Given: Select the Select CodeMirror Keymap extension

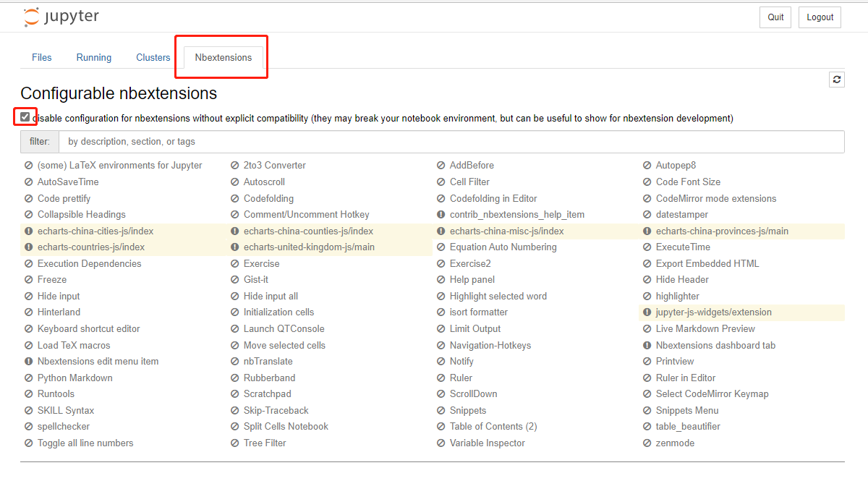Looking at the screenshot, I should tap(712, 394).
